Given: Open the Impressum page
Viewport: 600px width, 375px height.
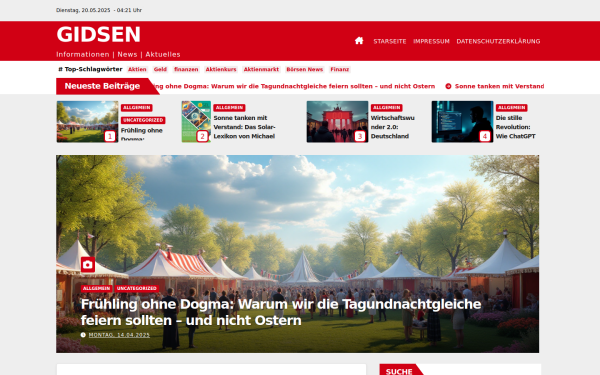Looking at the screenshot, I should (431, 41).
